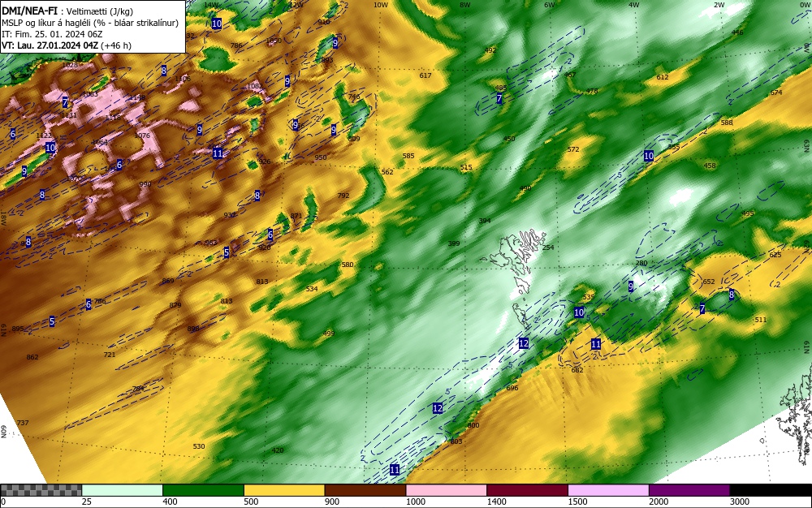The width and height of the screenshot is (812, 508).
Task: Click the '399' value on the map
Action: (454, 243)
